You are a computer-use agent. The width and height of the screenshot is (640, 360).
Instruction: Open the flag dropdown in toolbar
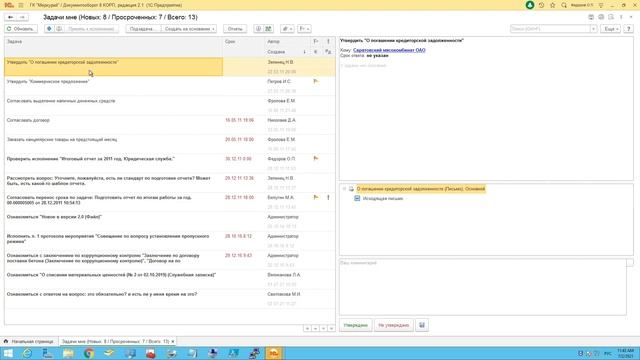304,29
